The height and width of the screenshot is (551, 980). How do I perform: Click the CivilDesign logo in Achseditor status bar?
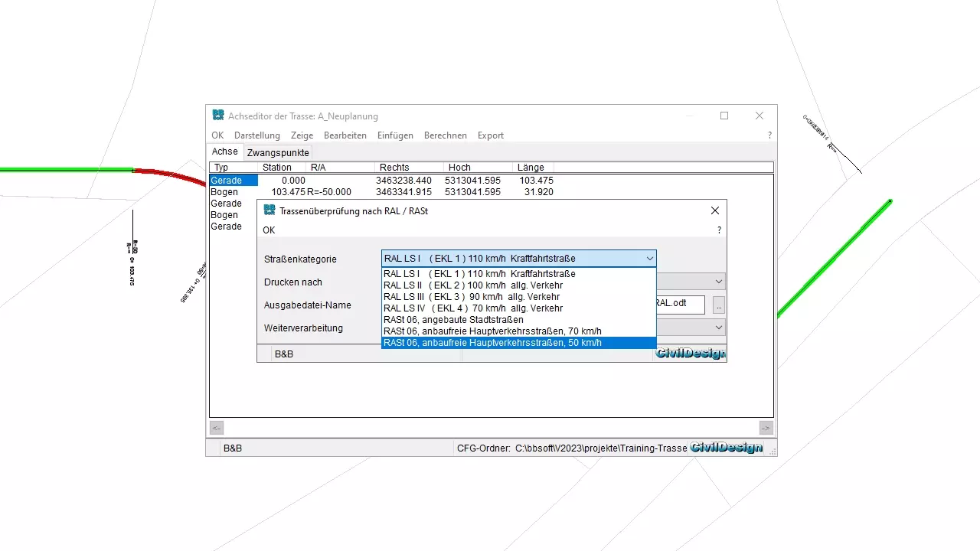click(x=727, y=448)
